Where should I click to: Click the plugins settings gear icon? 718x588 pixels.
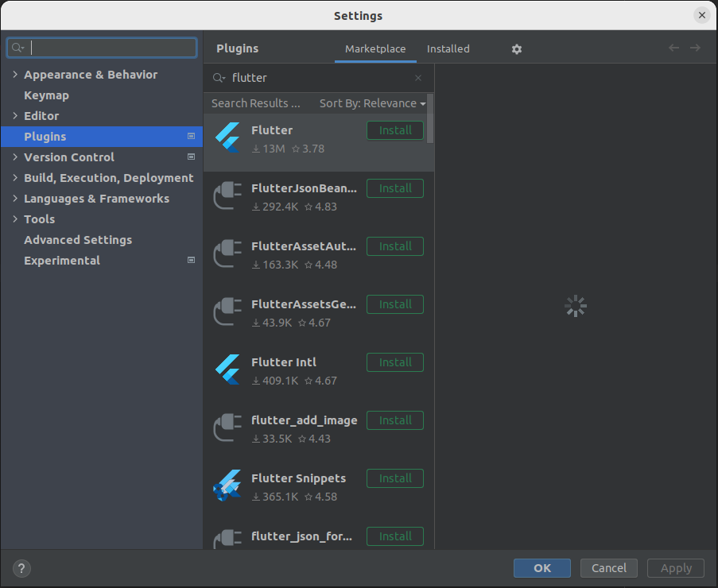[517, 49]
